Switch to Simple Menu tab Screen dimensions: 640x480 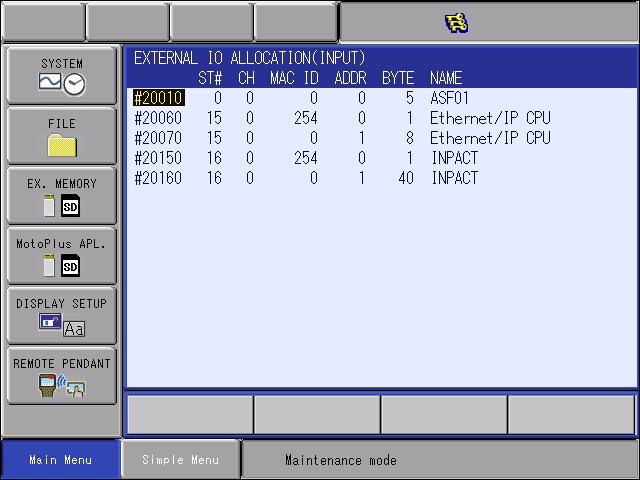(180, 460)
